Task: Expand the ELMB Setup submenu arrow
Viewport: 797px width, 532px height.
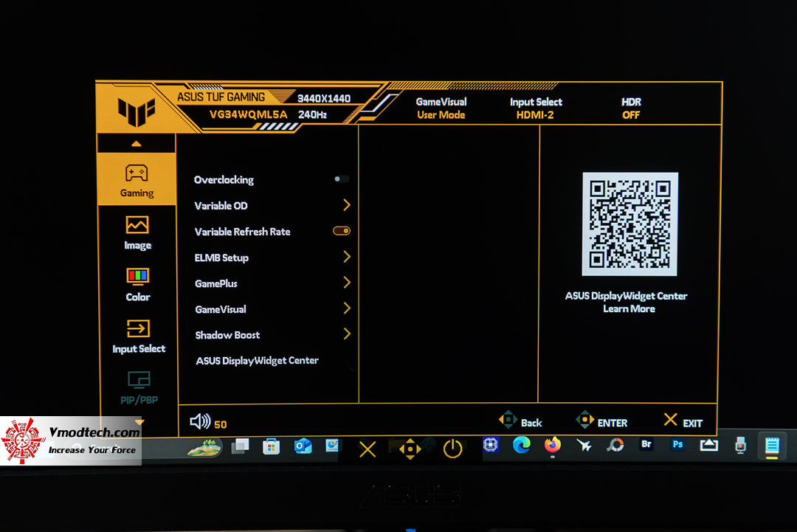Action: [347, 257]
